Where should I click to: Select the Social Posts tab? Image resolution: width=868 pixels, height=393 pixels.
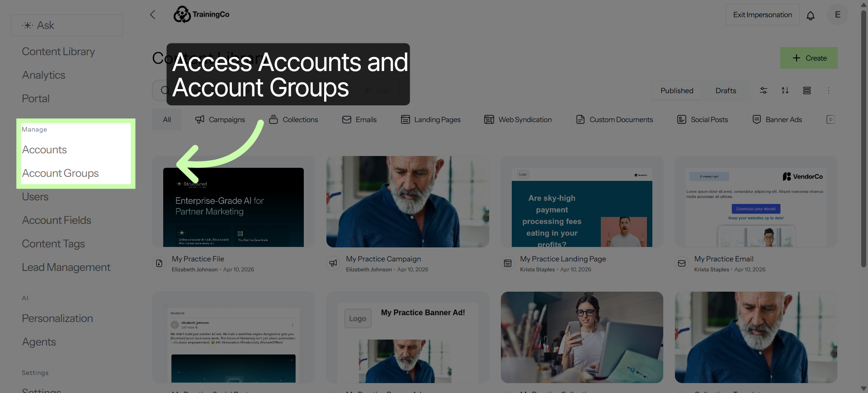[703, 119]
